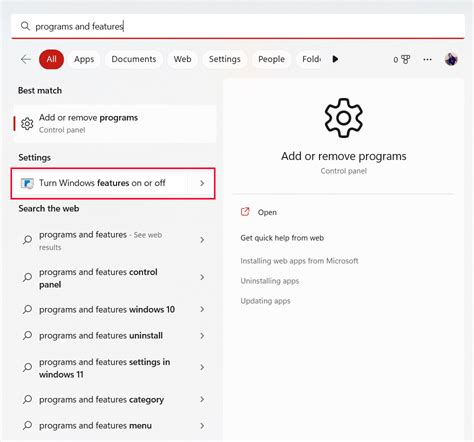Switch to the Settings filter tab

(225, 59)
